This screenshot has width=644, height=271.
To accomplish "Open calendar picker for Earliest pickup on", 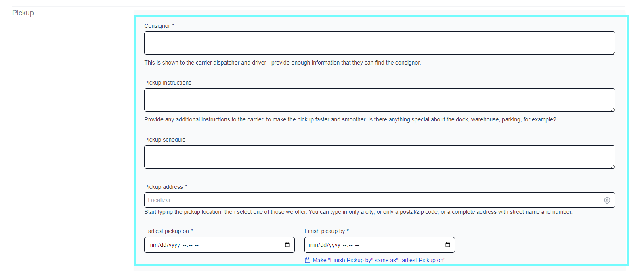I will [x=287, y=245].
